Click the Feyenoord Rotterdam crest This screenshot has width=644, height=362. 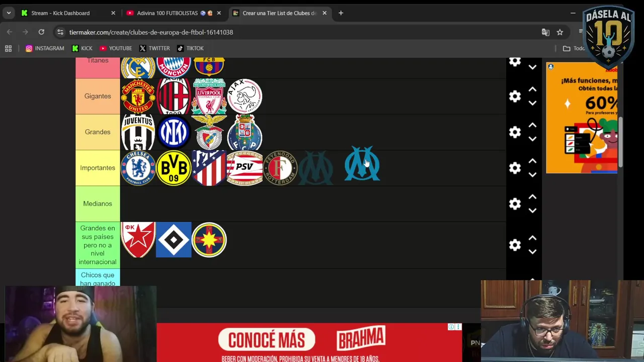tap(281, 168)
